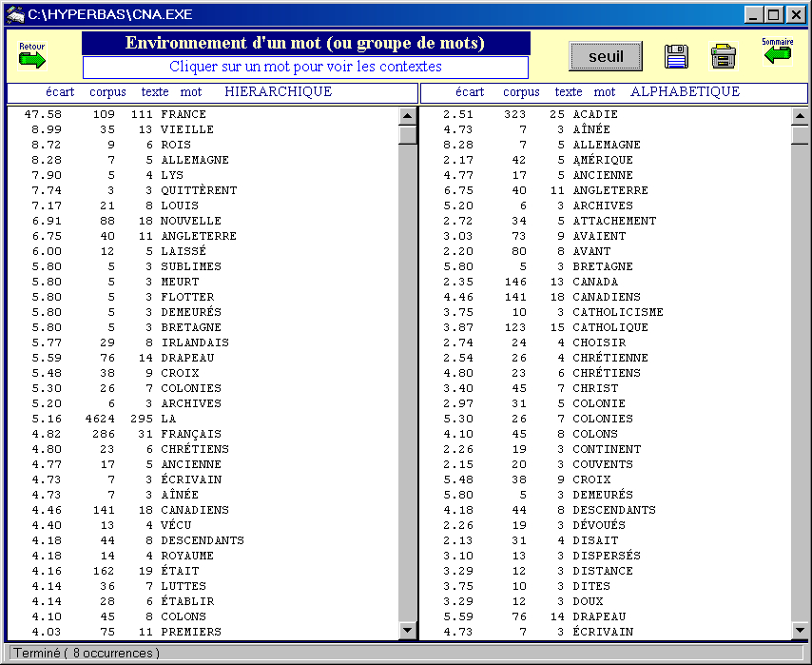Click the floppy disk save icon

tap(676, 56)
